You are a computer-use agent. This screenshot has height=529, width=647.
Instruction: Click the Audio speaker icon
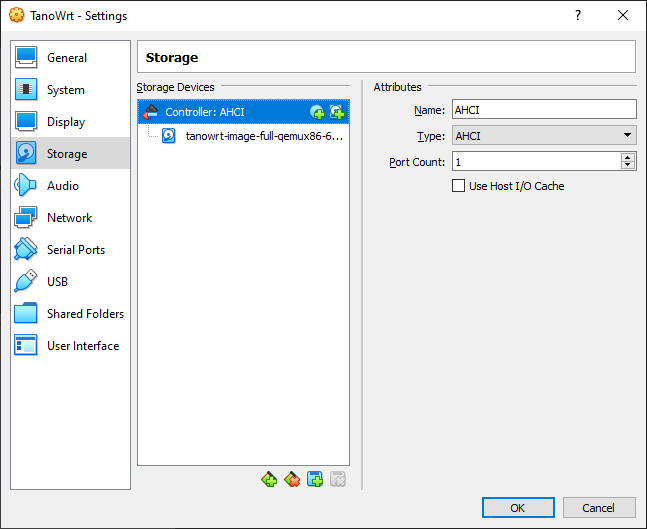coord(26,185)
